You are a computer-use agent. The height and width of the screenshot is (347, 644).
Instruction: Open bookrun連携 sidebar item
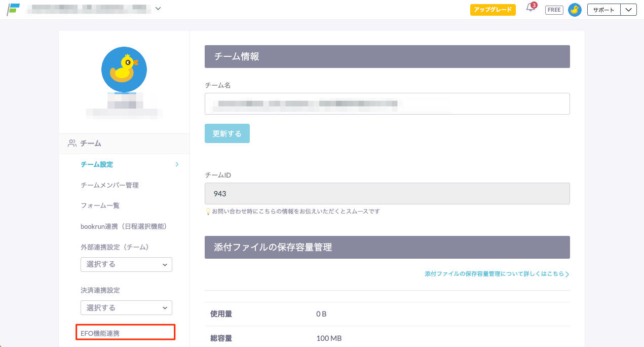point(124,226)
